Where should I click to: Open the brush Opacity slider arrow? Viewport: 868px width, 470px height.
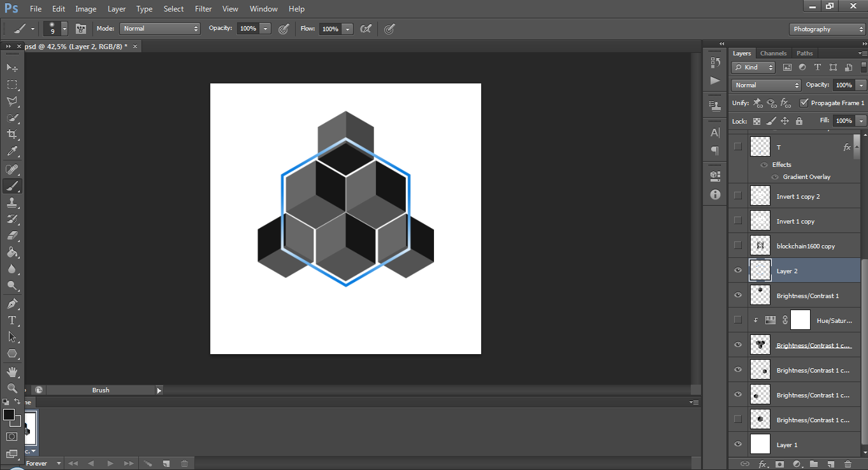[266, 29]
